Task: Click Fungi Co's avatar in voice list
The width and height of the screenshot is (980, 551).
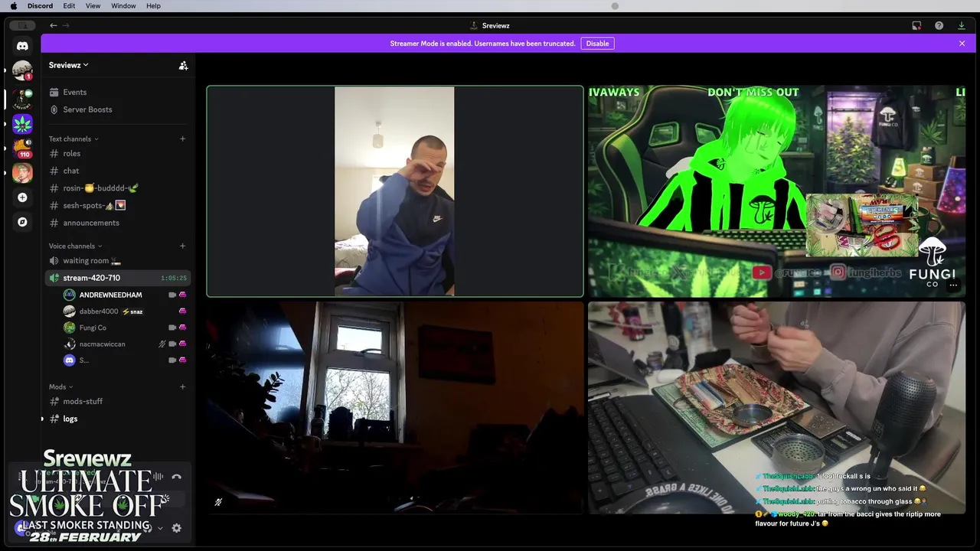Action: tap(70, 328)
